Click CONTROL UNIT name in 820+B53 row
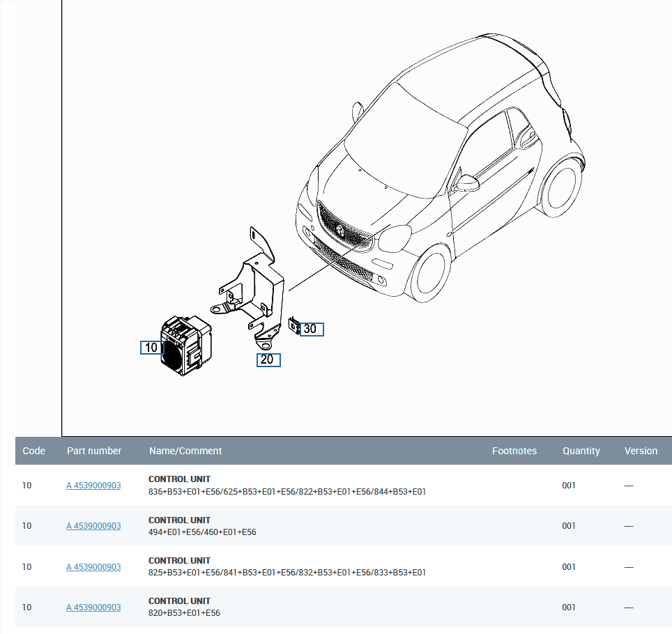The image size is (672, 634). pyautogui.click(x=179, y=601)
